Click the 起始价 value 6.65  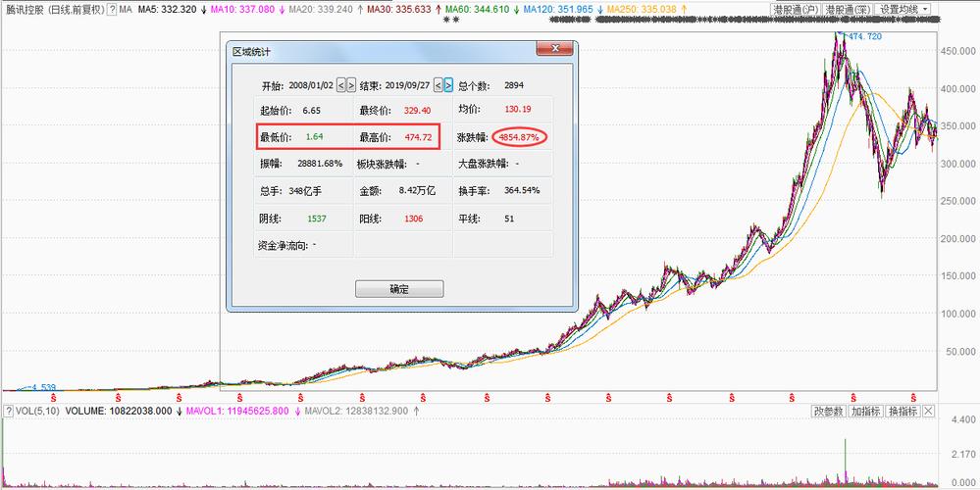(x=311, y=111)
